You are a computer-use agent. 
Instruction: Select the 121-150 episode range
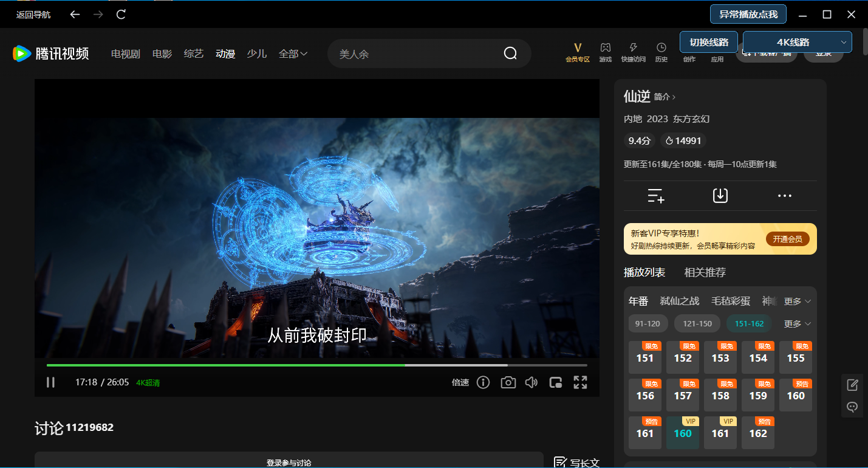[697, 323]
